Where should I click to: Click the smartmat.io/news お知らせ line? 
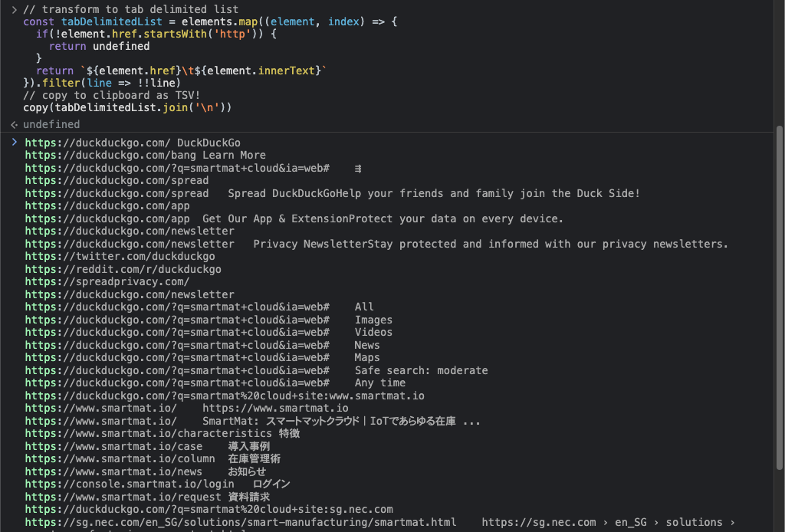pos(146,471)
